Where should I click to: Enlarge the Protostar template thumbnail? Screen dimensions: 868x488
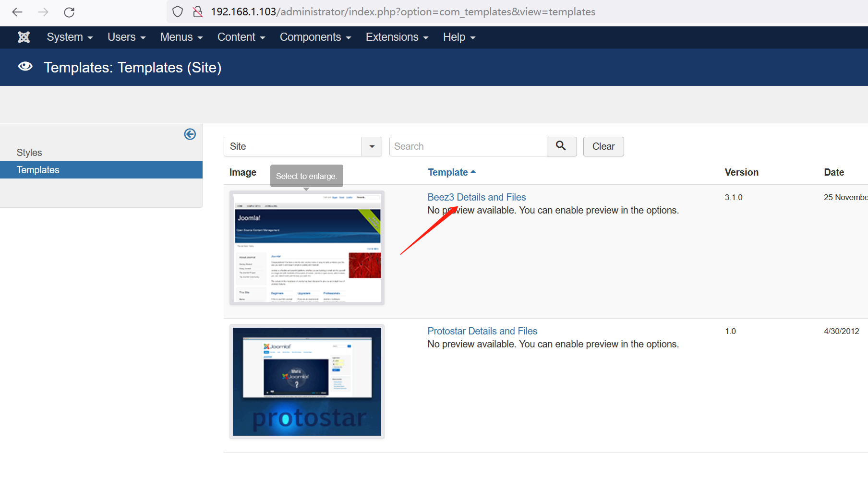pyautogui.click(x=307, y=381)
